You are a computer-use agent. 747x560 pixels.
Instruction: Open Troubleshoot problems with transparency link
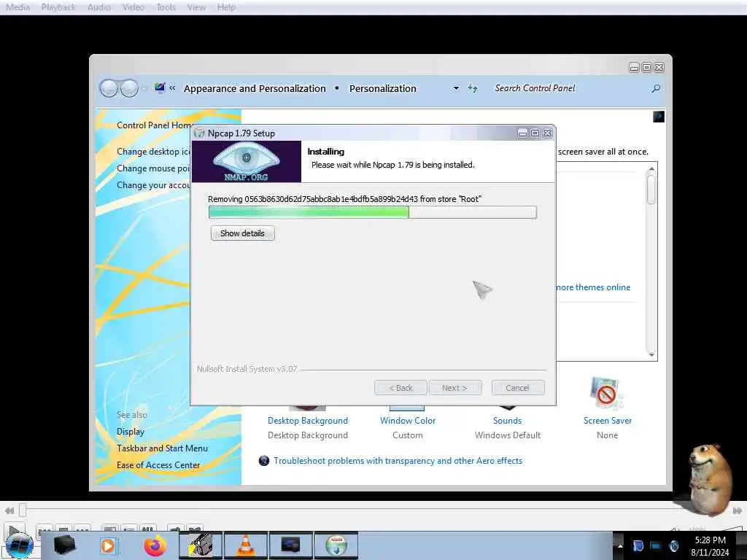point(398,461)
